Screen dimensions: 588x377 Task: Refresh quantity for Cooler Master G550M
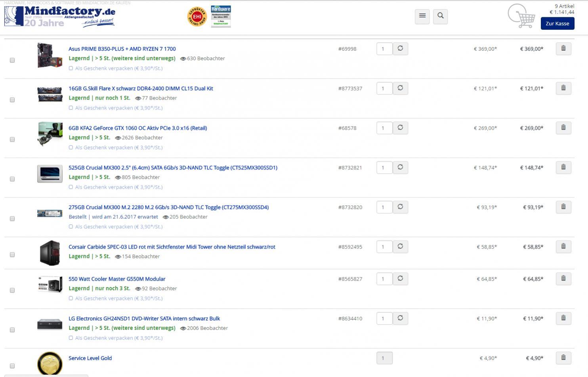pyautogui.click(x=400, y=279)
